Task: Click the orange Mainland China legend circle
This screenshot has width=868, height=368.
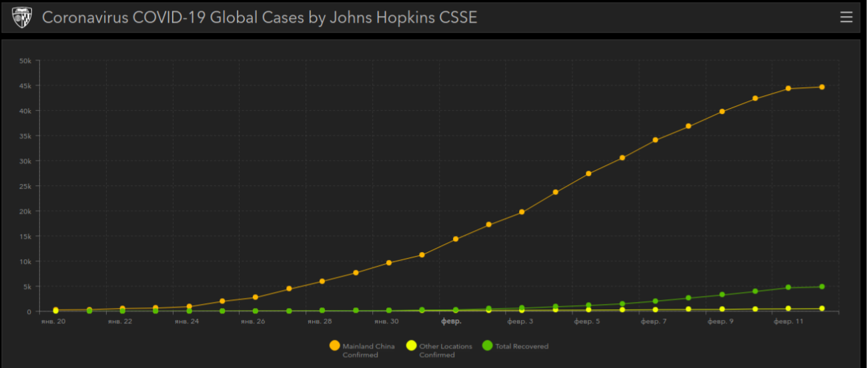Action: coord(334,345)
